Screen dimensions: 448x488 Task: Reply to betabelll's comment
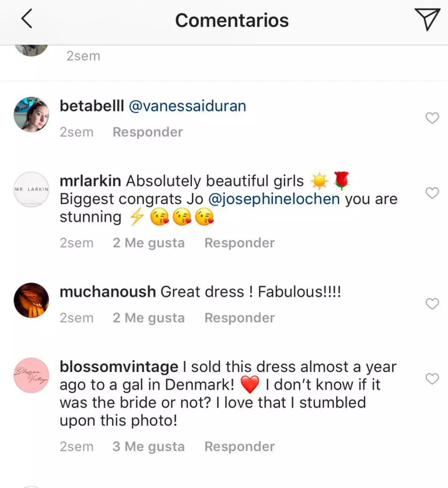[x=148, y=132]
